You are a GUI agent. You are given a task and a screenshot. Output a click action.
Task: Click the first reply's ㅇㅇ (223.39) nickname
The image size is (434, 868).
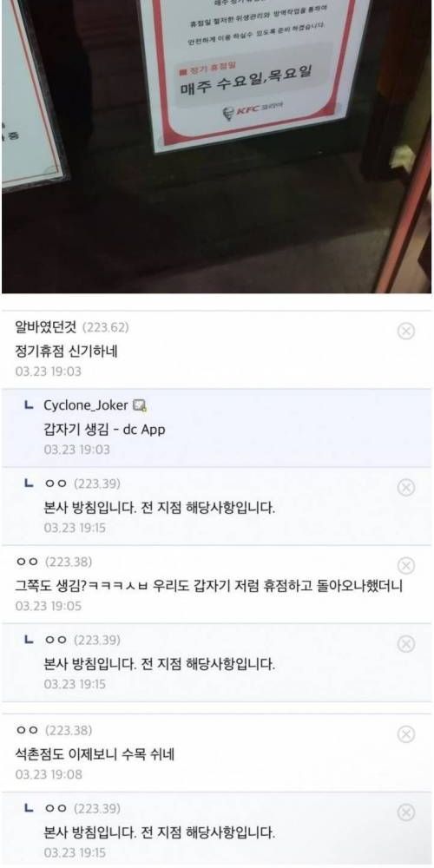coord(82,483)
